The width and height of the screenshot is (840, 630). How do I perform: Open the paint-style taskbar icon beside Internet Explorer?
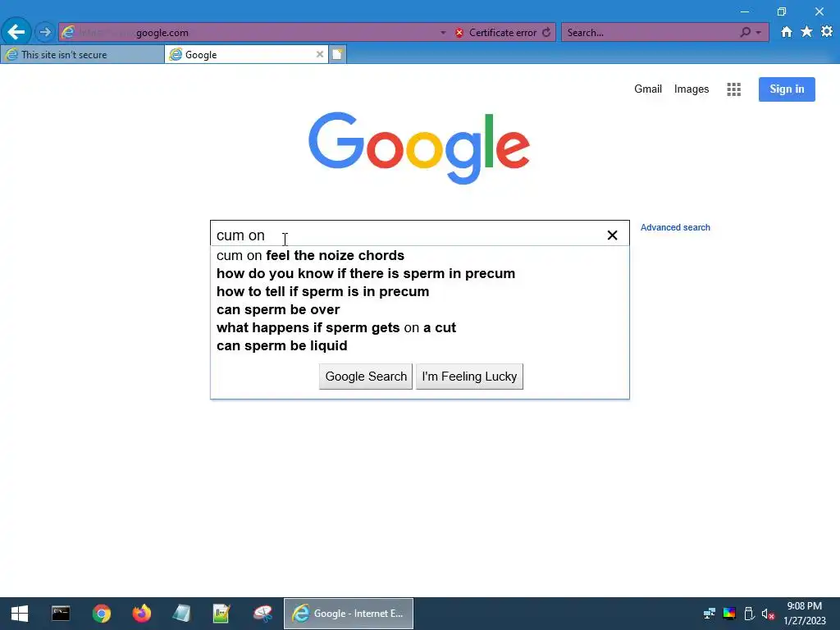(262, 614)
